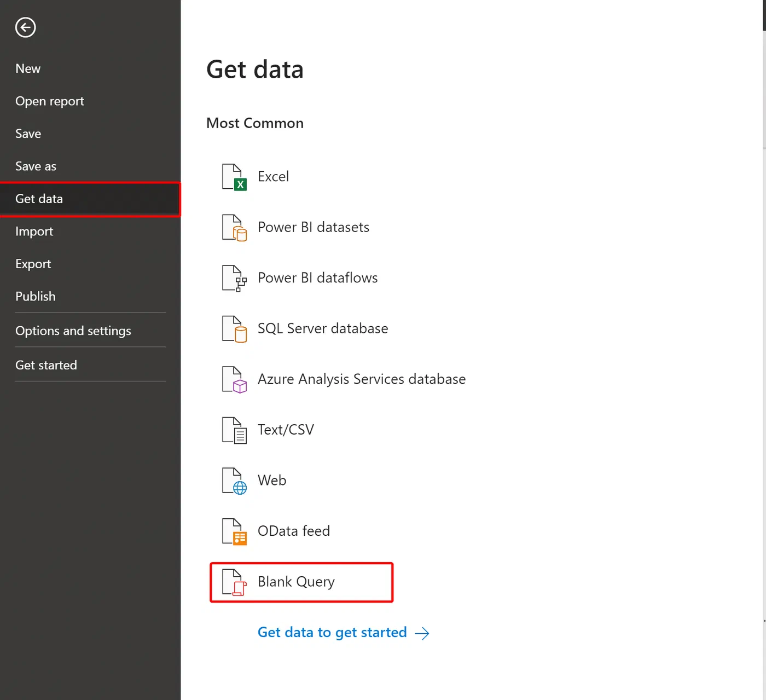
Task: Choose the Excel data source label
Action: pyautogui.click(x=274, y=177)
